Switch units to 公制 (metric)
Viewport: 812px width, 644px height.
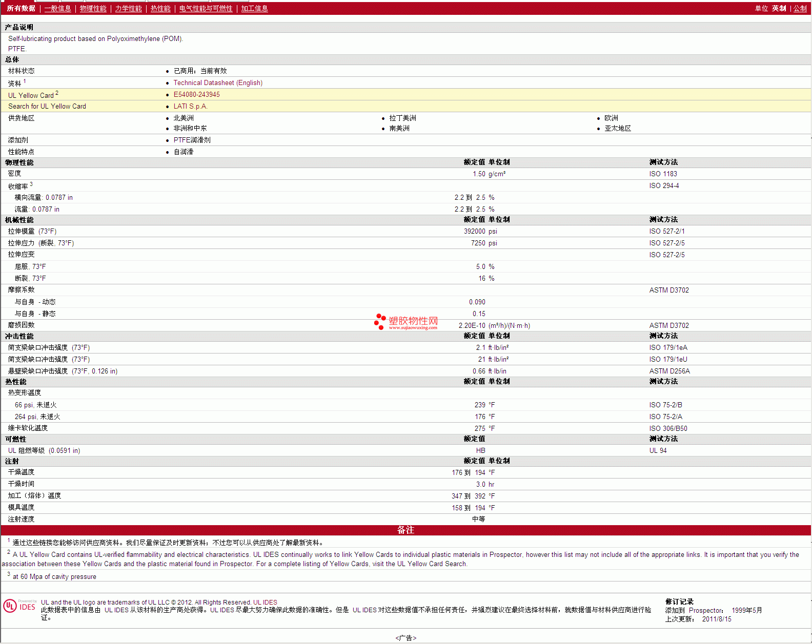[x=800, y=9]
